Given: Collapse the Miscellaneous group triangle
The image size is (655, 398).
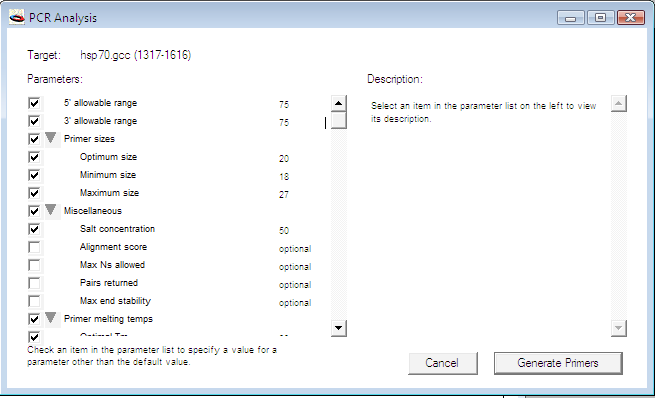Looking at the screenshot, I should point(51,209).
